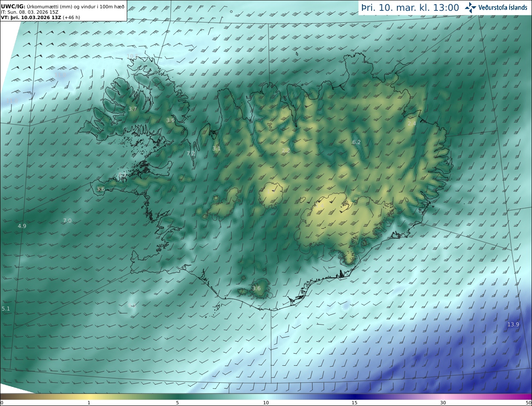This screenshot has height=406, width=532.
Task: Click the 'IT: Sun. 08. 03. 2026 15Z' line
Action: point(30,12)
